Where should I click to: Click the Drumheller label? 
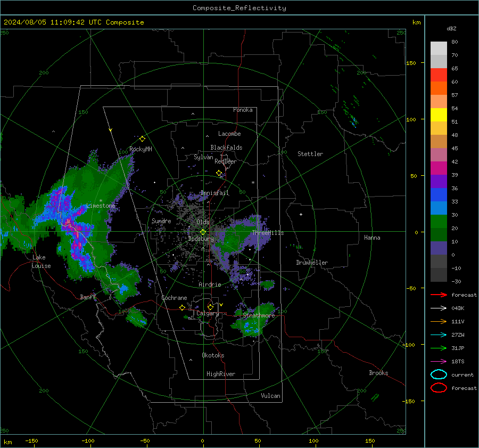(x=312, y=263)
